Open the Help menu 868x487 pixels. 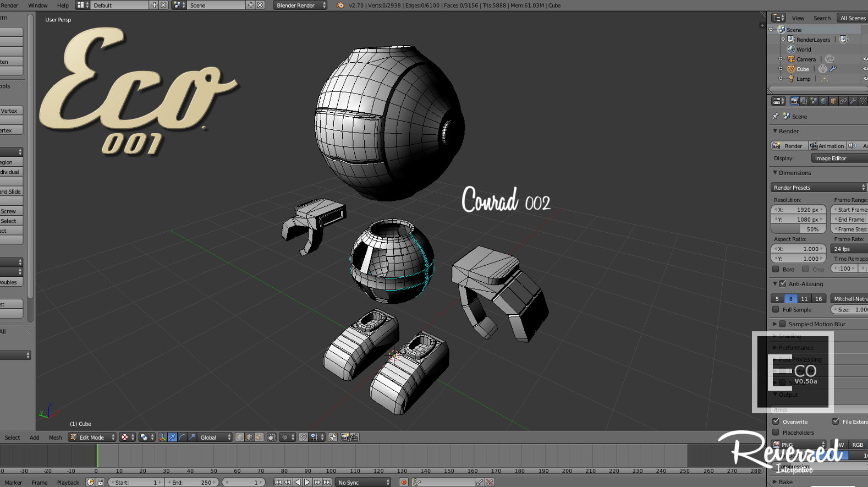(63, 5)
